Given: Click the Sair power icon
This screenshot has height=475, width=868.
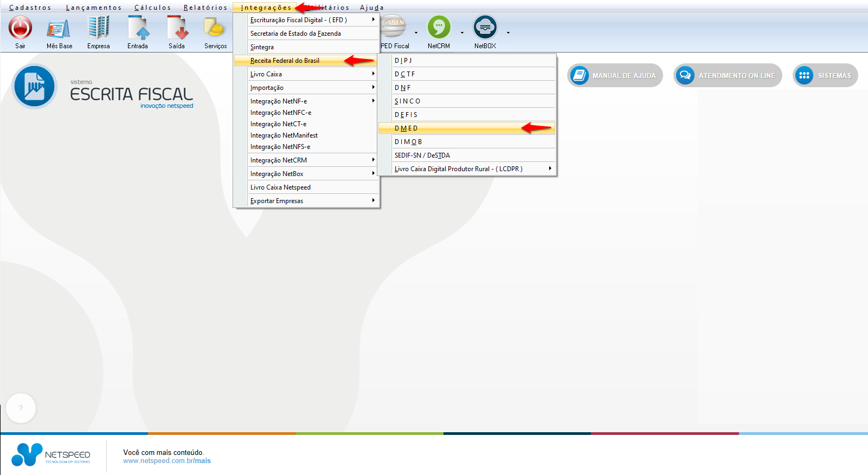Looking at the screenshot, I should 20,28.
